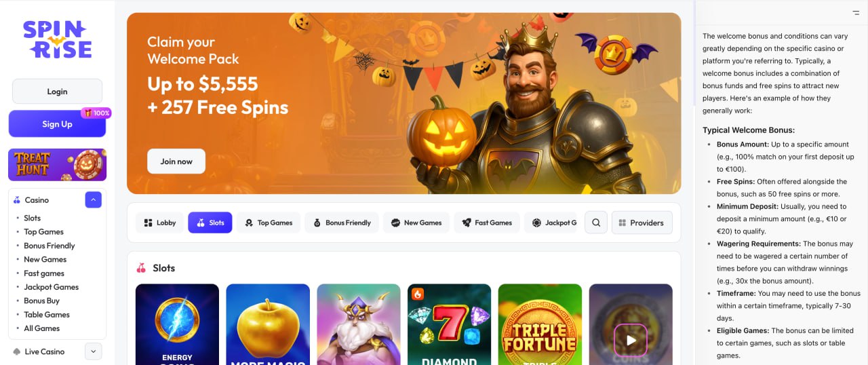Click the Join now button

click(x=176, y=161)
